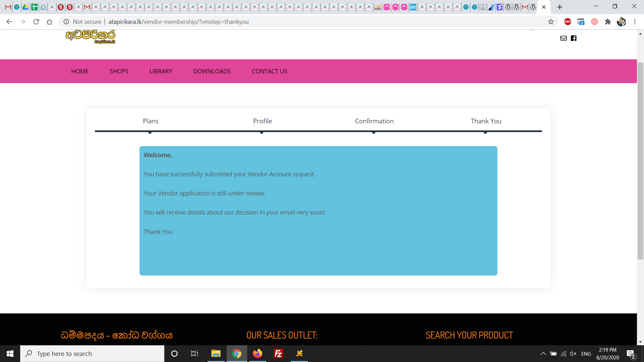Switch to the blue sail icon tab
This screenshot has width=644, height=362.
[491, 7]
